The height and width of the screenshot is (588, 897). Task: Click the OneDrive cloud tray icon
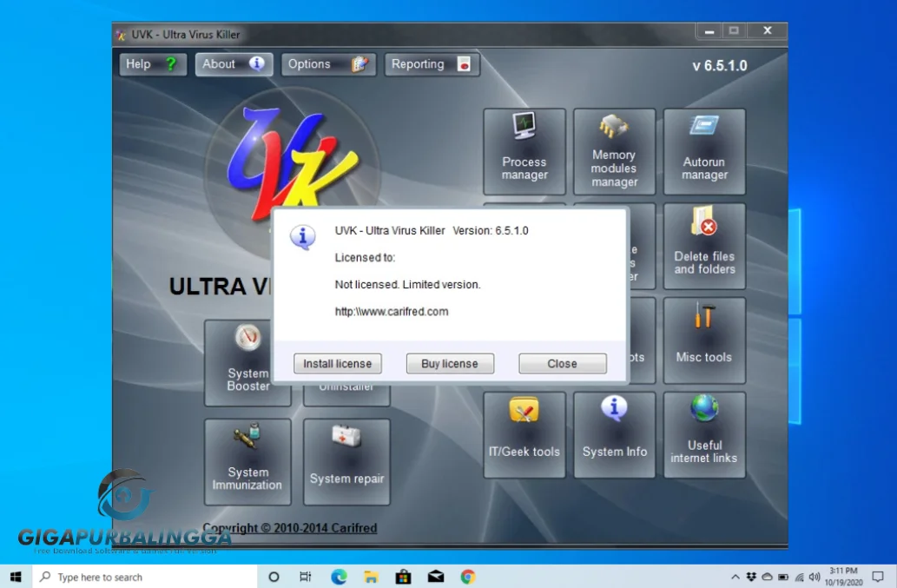[767, 577]
